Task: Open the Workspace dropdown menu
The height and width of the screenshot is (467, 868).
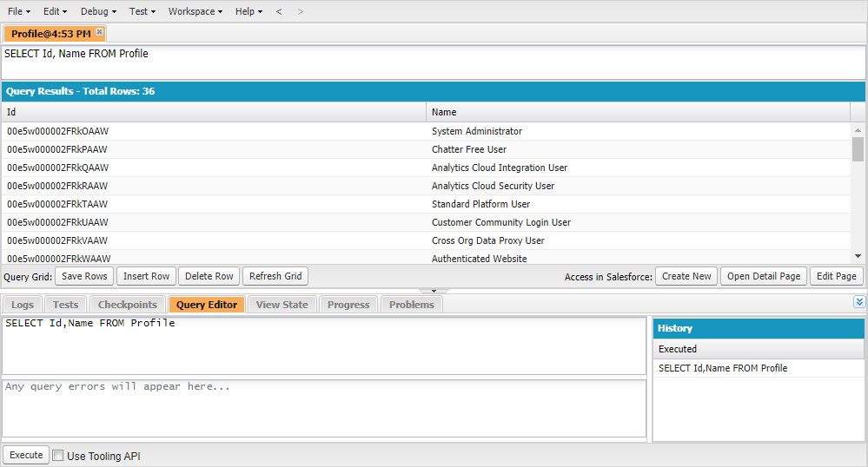Action: coord(195,11)
